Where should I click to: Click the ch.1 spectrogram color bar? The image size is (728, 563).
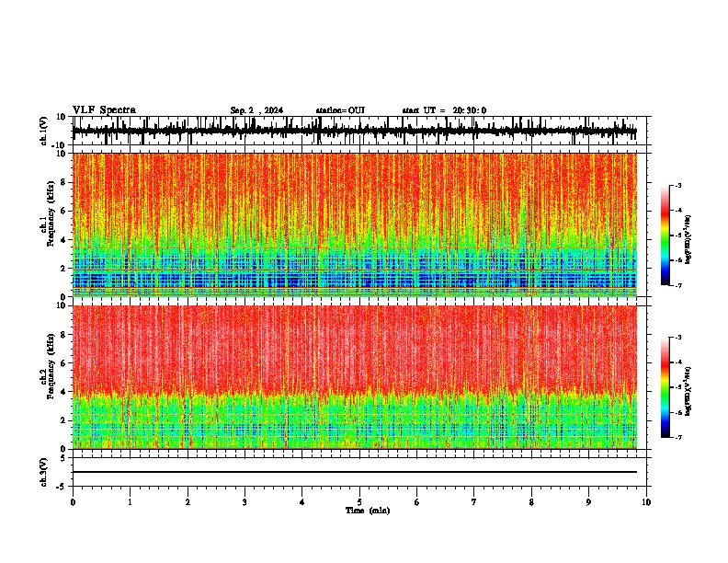pos(665,236)
